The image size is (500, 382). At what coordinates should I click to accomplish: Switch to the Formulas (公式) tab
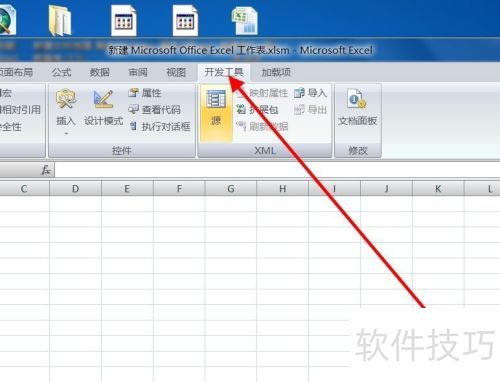click(x=61, y=72)
